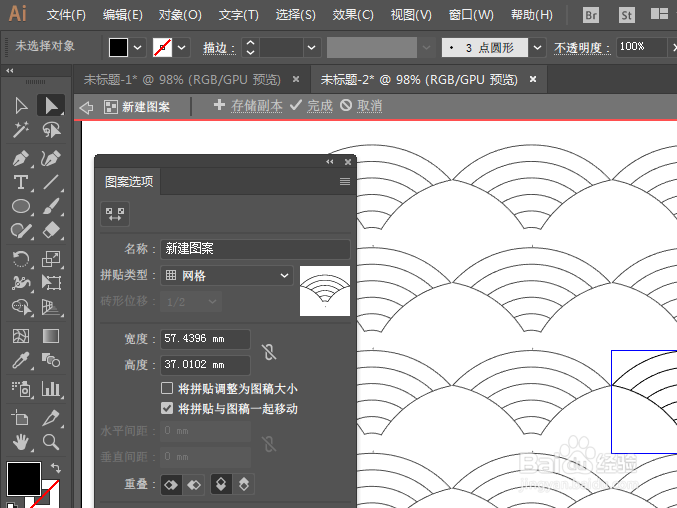Select the Eyedropper tool
677x508 pixels.
[x=21, y=360]
